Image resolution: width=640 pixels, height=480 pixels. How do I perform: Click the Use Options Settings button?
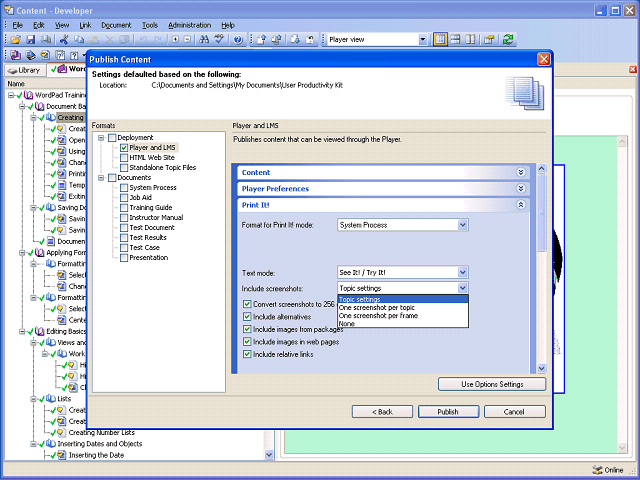click(x=492, y=384)
